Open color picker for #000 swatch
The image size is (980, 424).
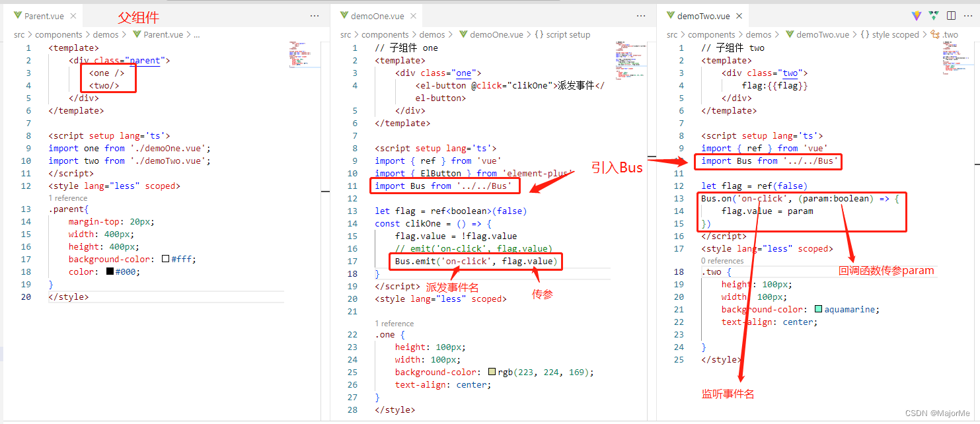point(110,271)
